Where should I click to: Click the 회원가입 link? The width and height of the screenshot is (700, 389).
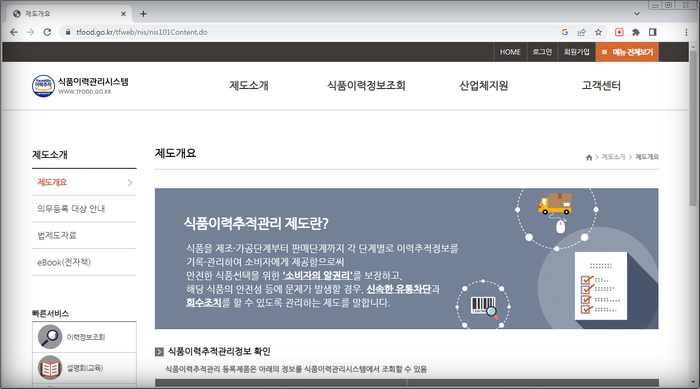click(x=576, y=52)
